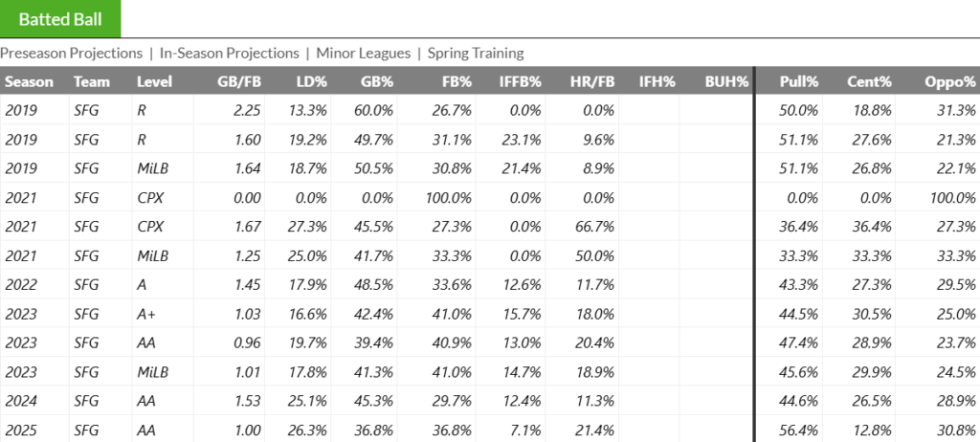Select the Minor Leagues link

click(x=363, y=54)
